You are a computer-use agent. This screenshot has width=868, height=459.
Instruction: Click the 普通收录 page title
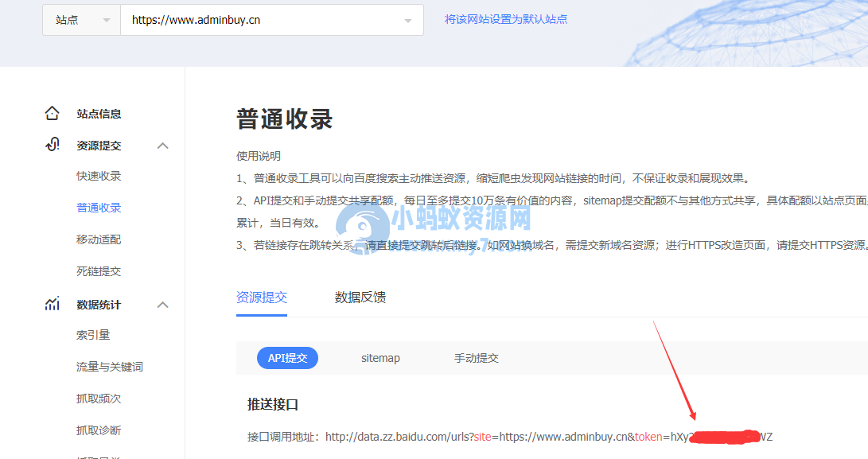285,119
